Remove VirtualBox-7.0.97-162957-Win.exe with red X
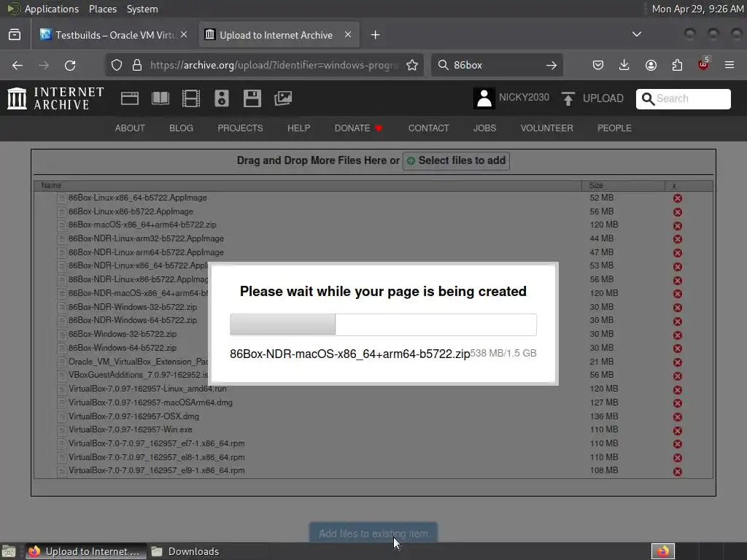 (678, 430)
